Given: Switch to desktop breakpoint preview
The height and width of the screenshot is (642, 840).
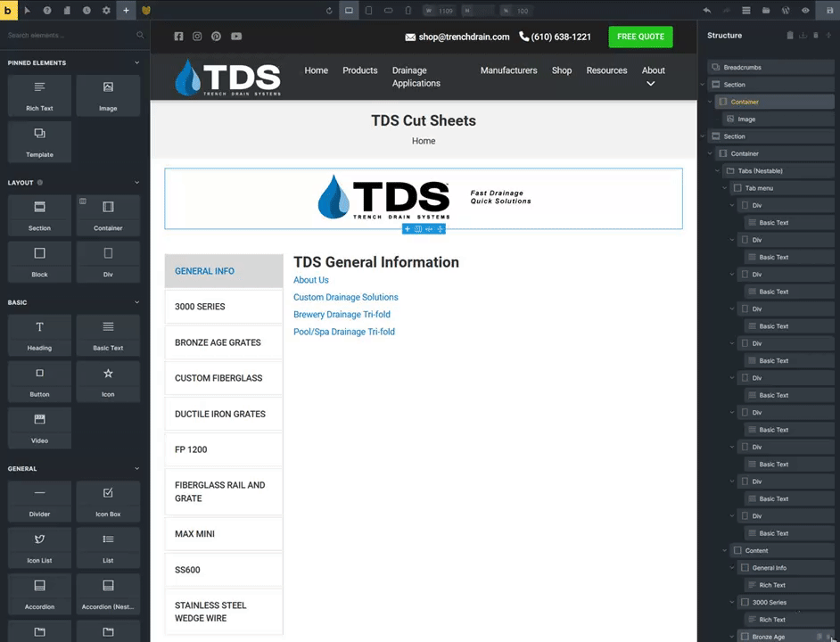Looking at the screenshot, I should point(349,10).
